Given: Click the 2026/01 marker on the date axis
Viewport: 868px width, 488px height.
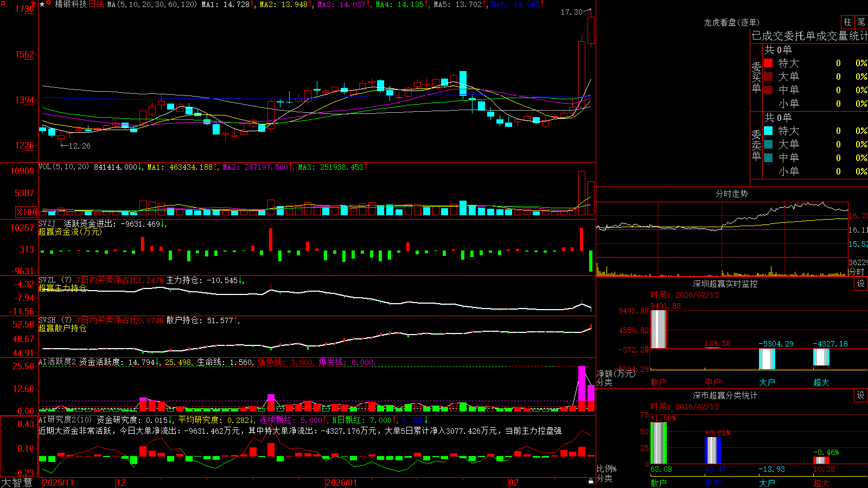Looking at the screenshot, I should pyautogui.click(x=341, y=483).
